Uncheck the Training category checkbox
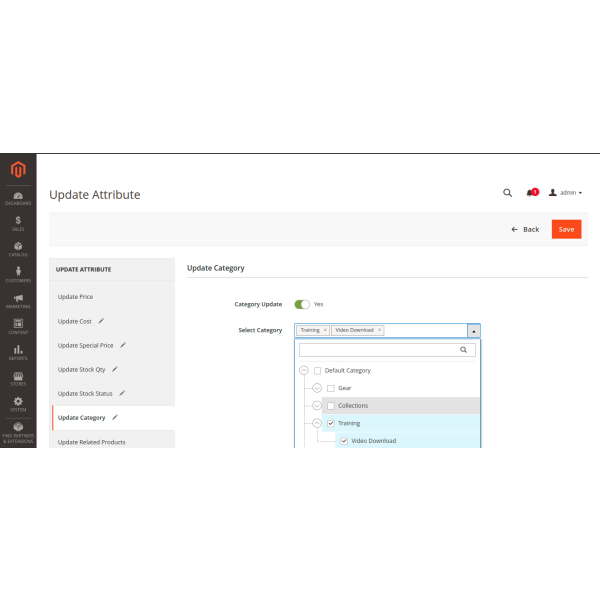Image resolution: width=600 pixels, height=600 pixels. [331, 423]
